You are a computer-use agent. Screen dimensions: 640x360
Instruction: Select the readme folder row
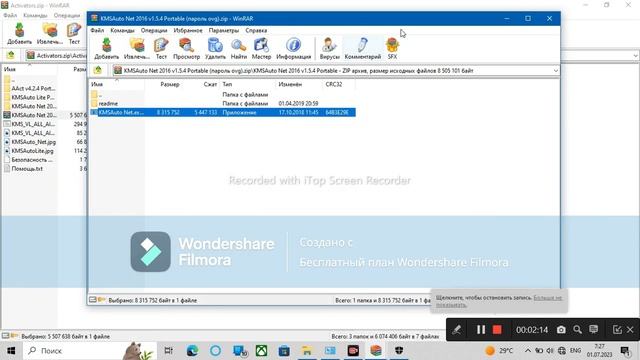click(222, 104)
